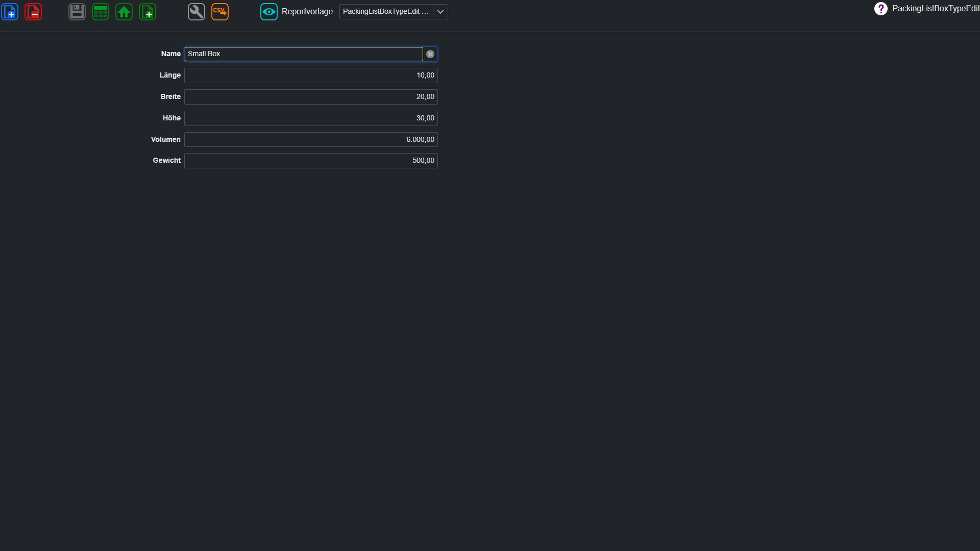Focus the Breite input field

tap(311, 97)
